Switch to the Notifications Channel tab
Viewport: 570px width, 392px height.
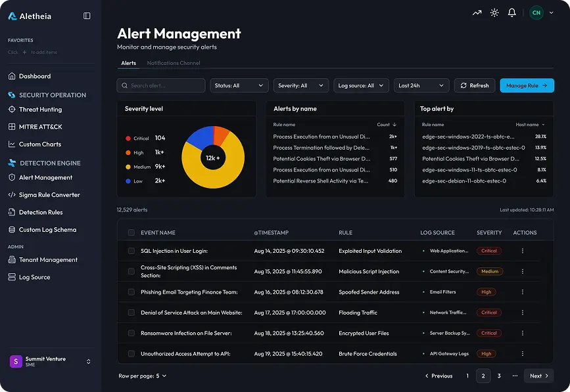[174, 63]
